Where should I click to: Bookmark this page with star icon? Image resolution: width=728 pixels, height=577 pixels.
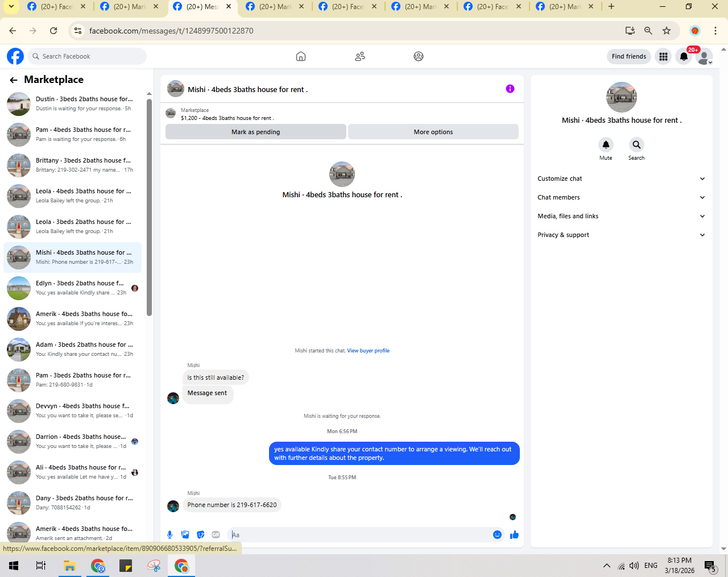[x=667, y=31]
